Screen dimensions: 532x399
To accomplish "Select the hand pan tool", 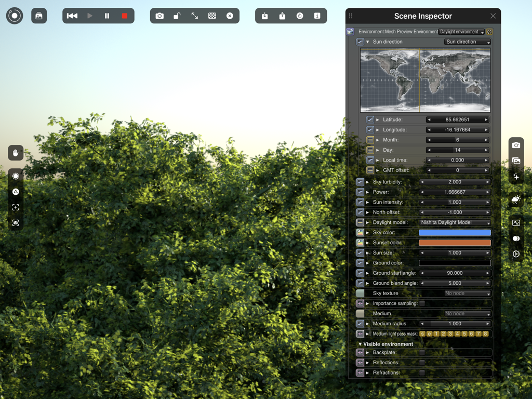I will tap(16, 153).
